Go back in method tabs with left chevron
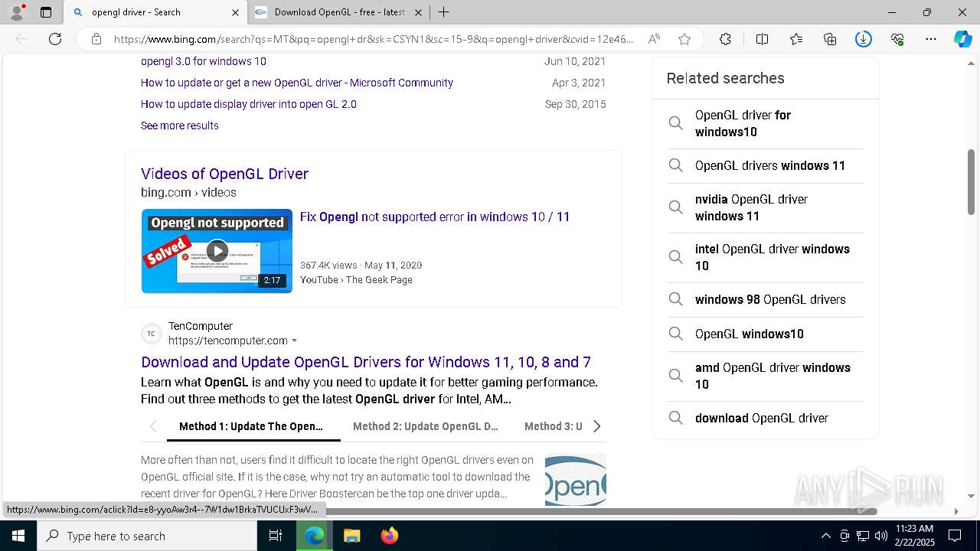This screenshot has height=551, width=980. coord(153,426)
